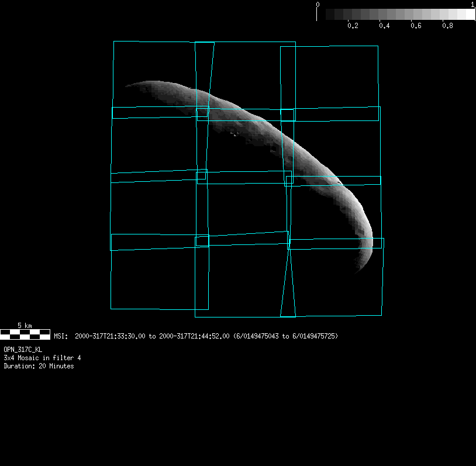Image resolution: width=476 pixels, height=466 pixels.
Task: Select the 0.2 label under the brightness scale
Action: coord(353,26)
